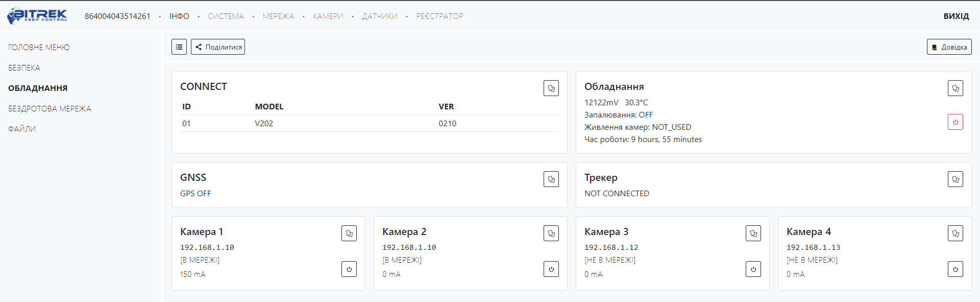Click the copy icon in Камера 1 card
Viewport: 980px width, 302px height.
tap(349, 234)
